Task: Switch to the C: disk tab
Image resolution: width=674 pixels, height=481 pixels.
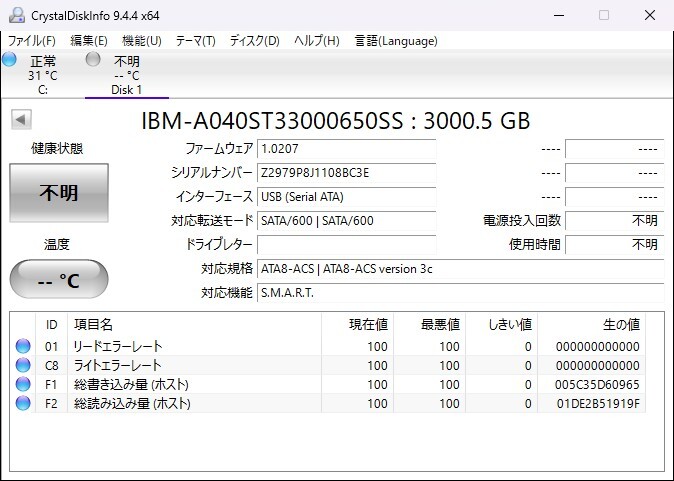Action: pos(43,74)
